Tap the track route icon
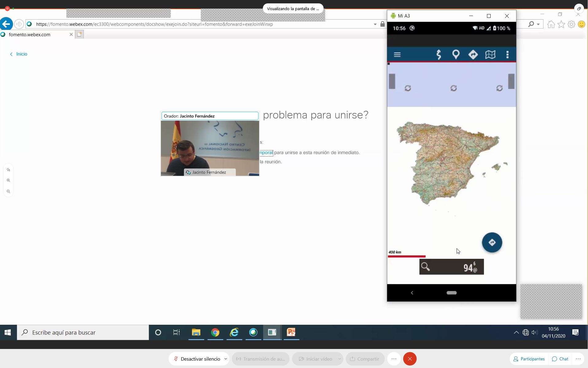Screen dimensions: 588x368 pyautogui.click(x=439, y=55)
